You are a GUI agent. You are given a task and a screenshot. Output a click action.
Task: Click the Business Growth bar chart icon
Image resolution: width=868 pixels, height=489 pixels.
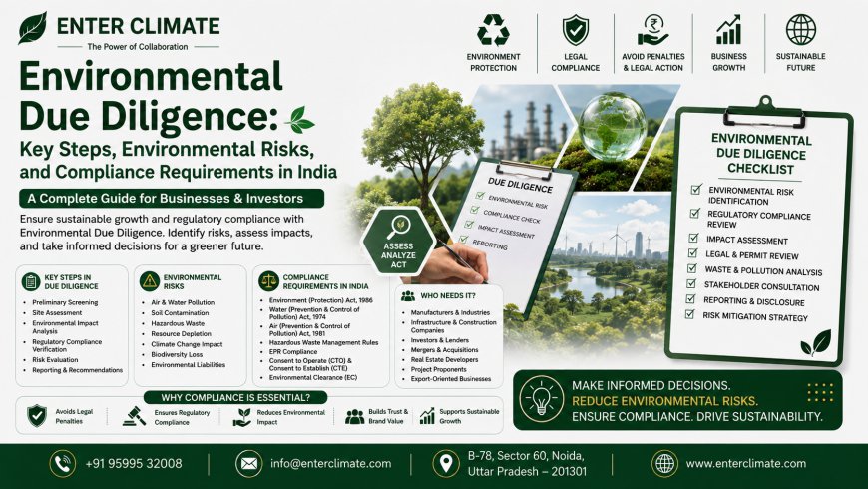[x=728, y=30]
